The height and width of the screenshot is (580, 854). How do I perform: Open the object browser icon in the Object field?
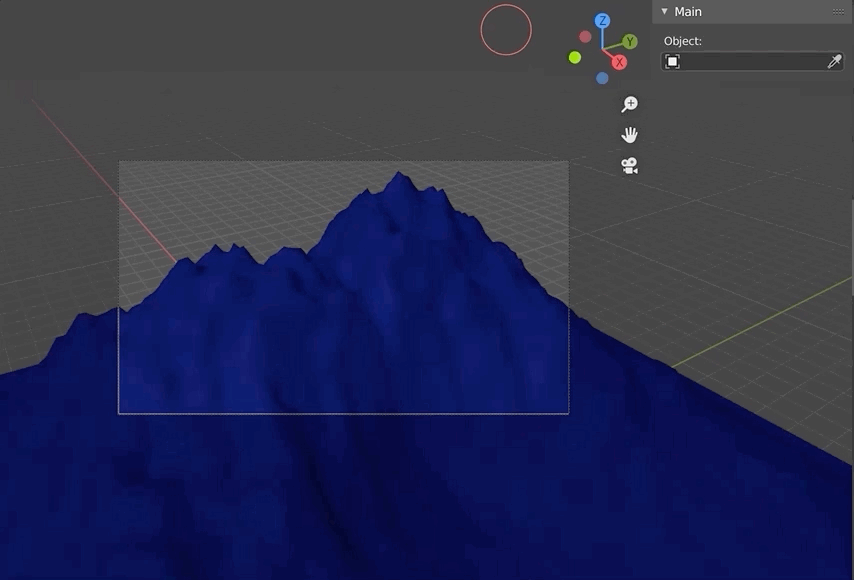(x=673, y=61)
